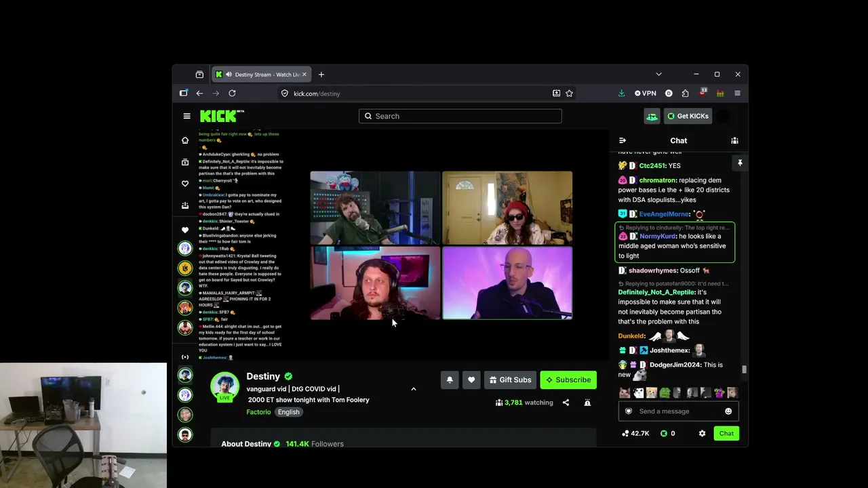Follow Destiny using the heart button

click(x=471, y=380)
